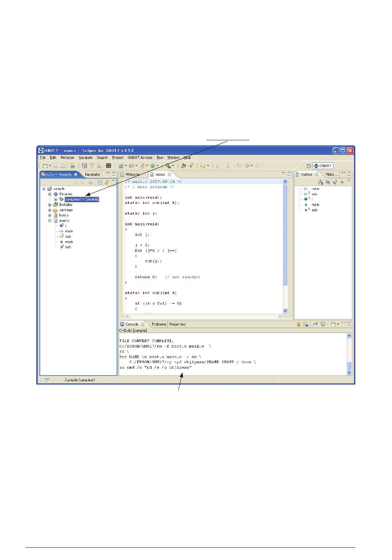The height and width of the screenshot is (560, 392).
Task: Maximize the C/C++ Projects panel
Action: [x=114, y=174]
